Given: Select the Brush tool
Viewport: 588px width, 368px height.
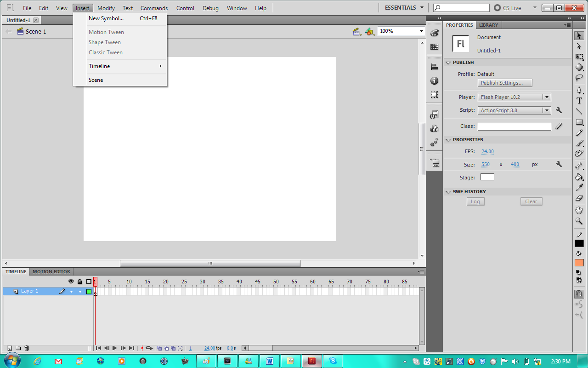Looking at the screenshot, I should [579, 143].
